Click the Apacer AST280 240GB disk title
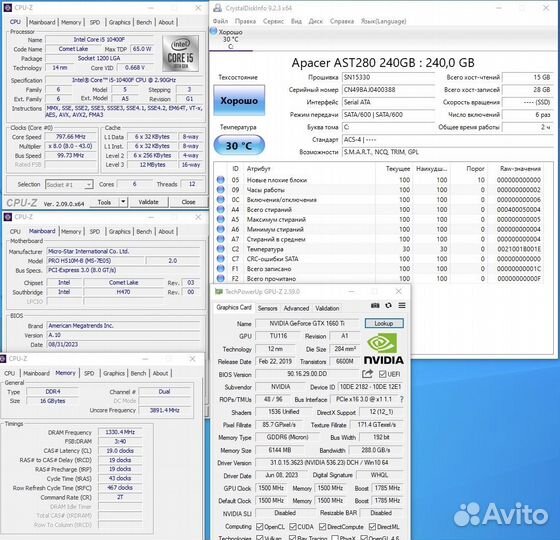This screenshot has height=540, width=560. coord(383,63)
